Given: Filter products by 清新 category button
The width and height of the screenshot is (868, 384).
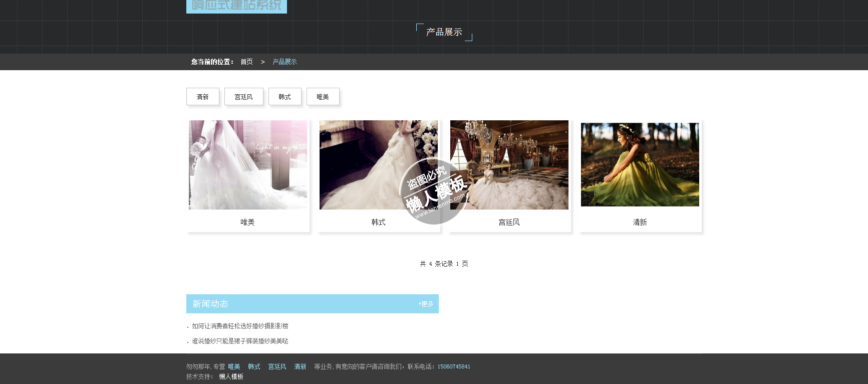Looking at the screenshot, I should pos(203,97).
